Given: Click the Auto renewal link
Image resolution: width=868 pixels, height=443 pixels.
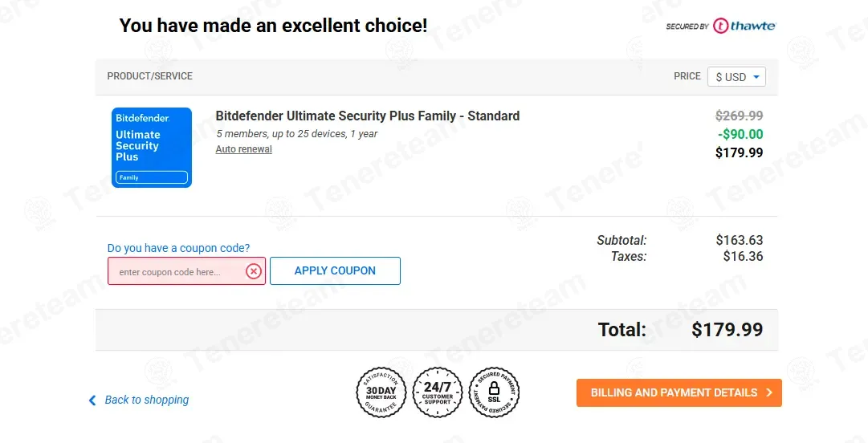Looking at the screenshot, I should [244, 149].
